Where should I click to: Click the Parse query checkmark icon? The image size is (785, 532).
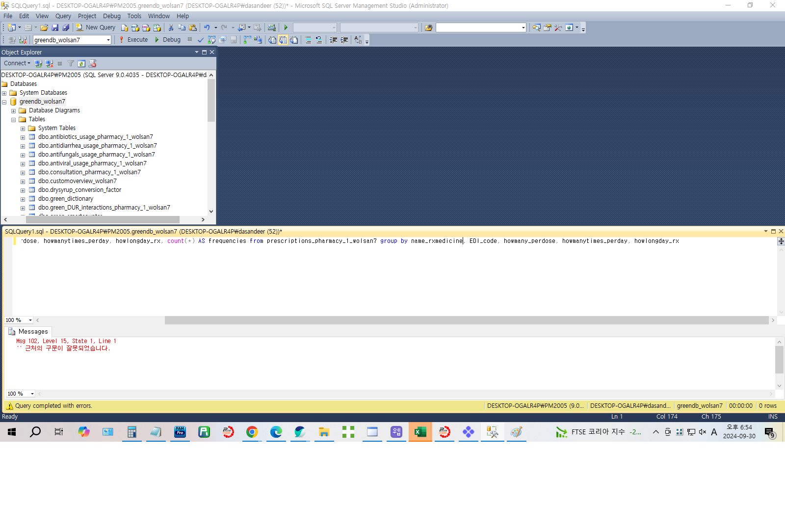pyautogui.click(x=201, y=40)
